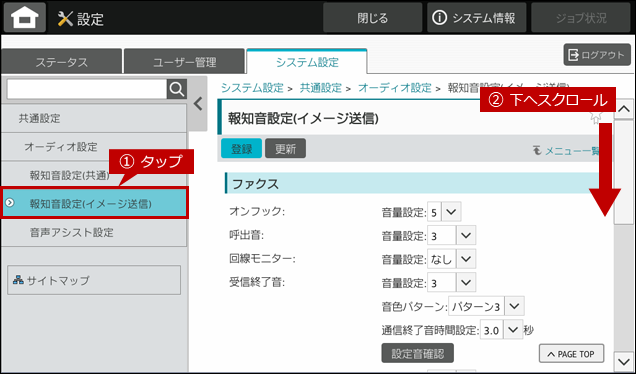Image resolution: width=636 pixels, height=374 pixels.
Task: Click the scroll-down arrow of scrollbar
Action: [x=624, y=360]
